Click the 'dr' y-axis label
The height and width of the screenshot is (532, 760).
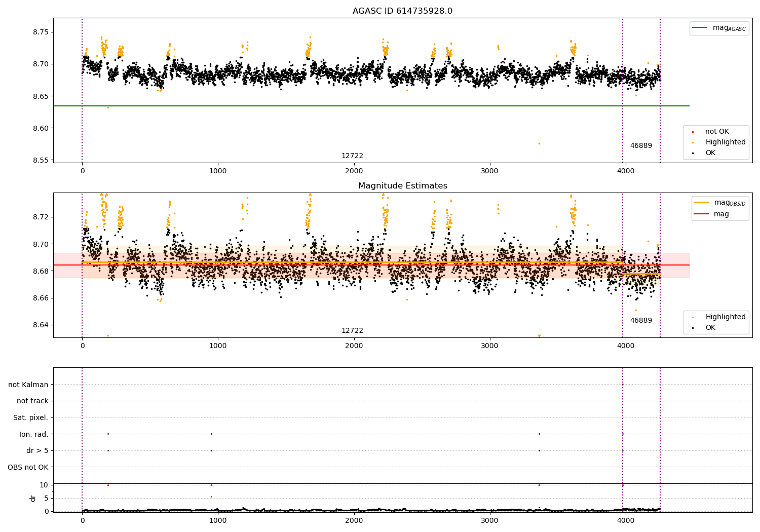(33, 498)
